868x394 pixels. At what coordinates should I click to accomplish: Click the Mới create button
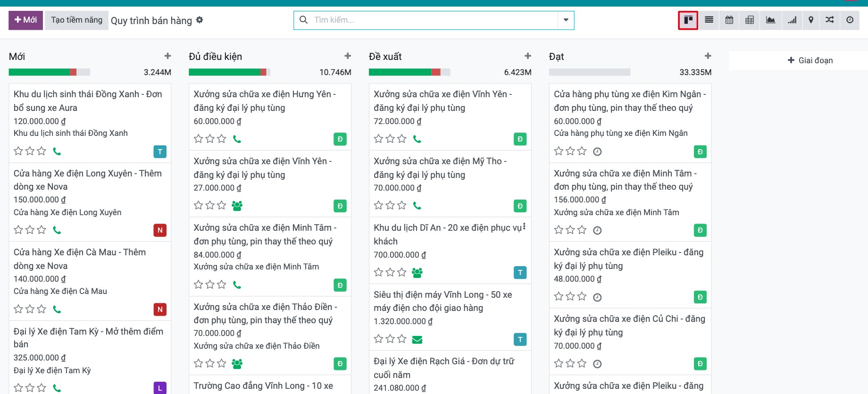[26, 20]
